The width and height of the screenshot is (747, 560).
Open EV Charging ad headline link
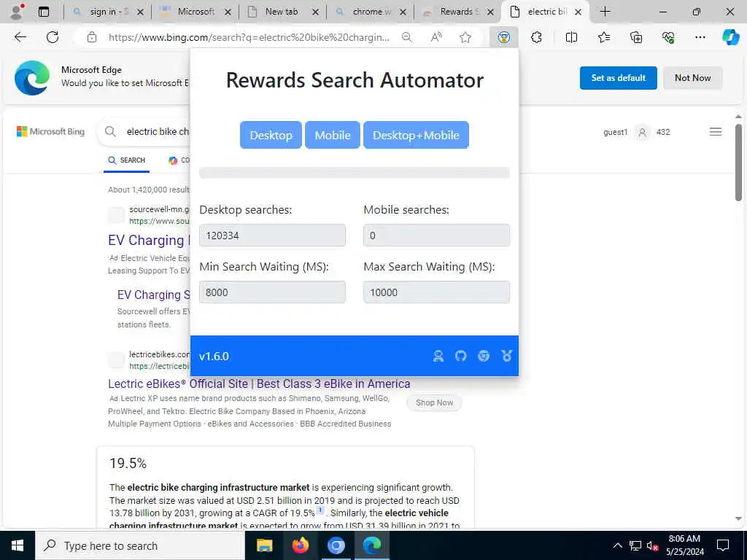tap(149, 241)
